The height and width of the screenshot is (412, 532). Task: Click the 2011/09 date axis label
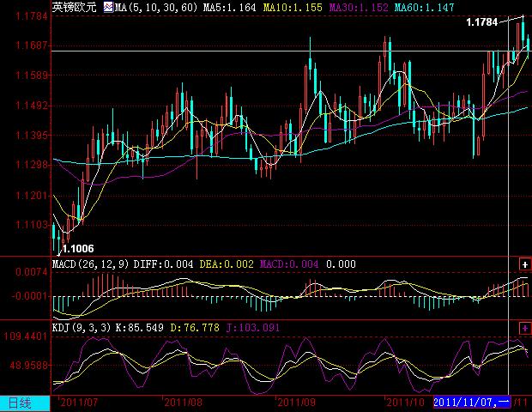(x=297, y=403)
